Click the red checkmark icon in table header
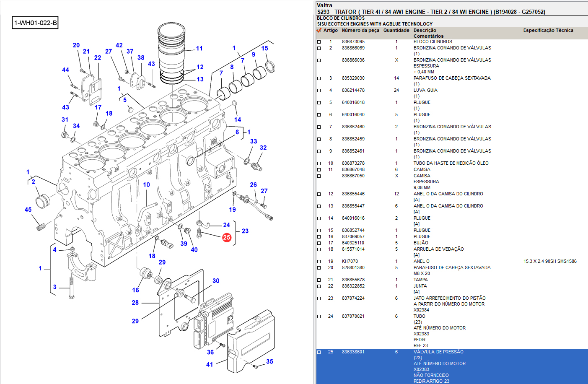This screenshot has width=588, height=384. (x=319, y=30)
